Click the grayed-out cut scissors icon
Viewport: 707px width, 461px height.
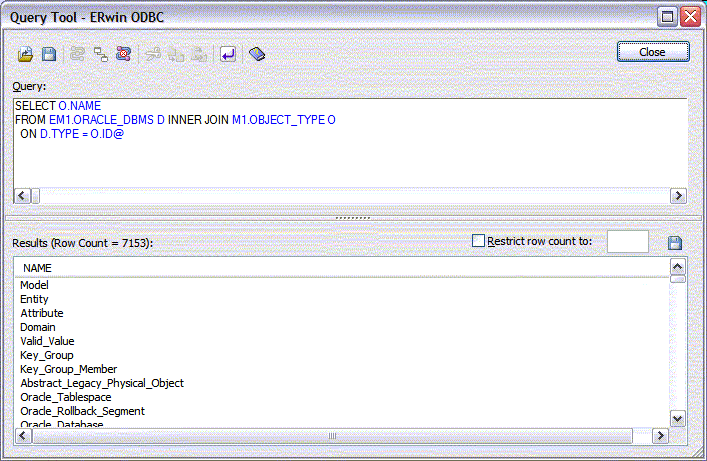pyautogui.click(x=153, y=55)
